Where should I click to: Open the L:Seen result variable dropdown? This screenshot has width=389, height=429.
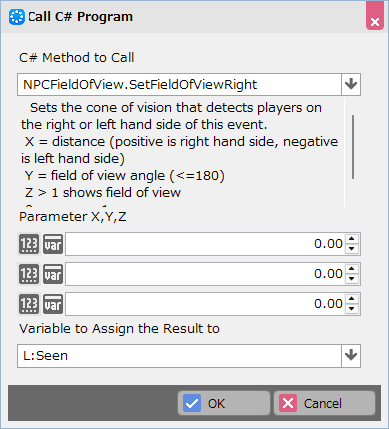351,356
